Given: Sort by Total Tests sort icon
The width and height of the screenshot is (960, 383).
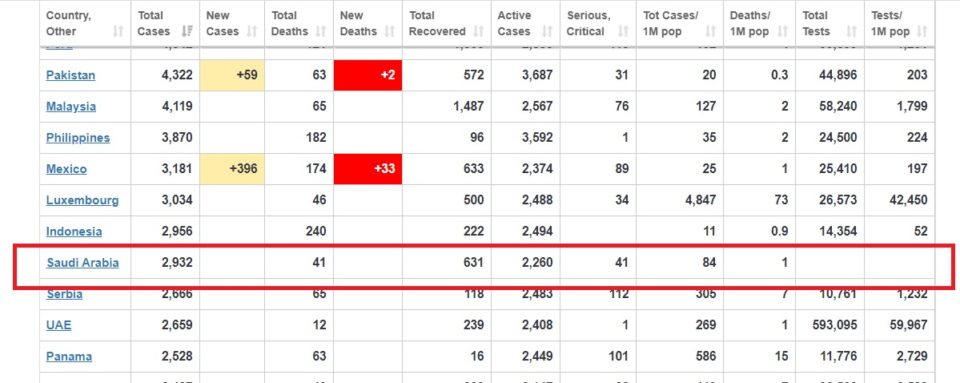Looking at the screenshot, I should 852,32.
